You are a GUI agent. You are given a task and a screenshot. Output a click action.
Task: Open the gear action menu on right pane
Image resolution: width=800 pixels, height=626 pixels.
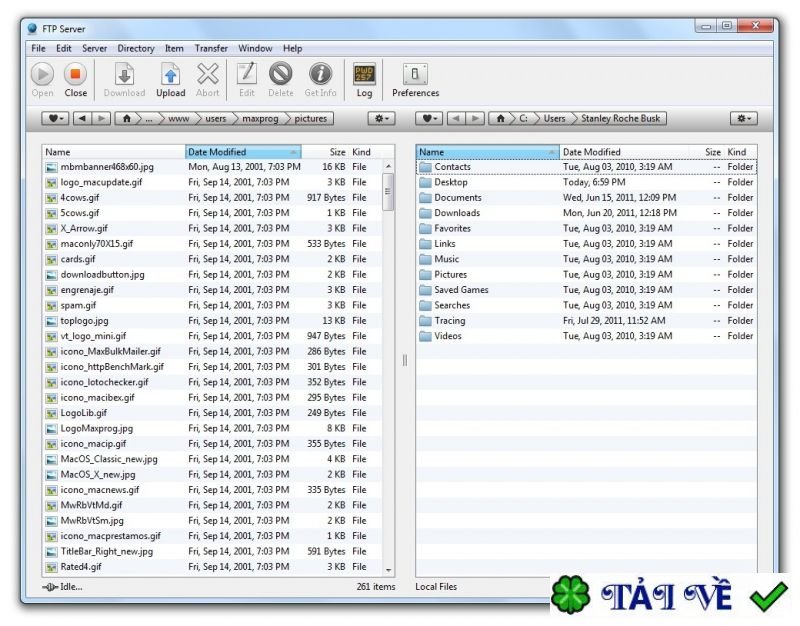point(742,117)
